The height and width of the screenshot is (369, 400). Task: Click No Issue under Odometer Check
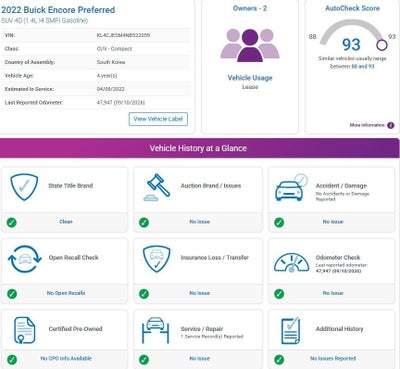coord(333,293)
